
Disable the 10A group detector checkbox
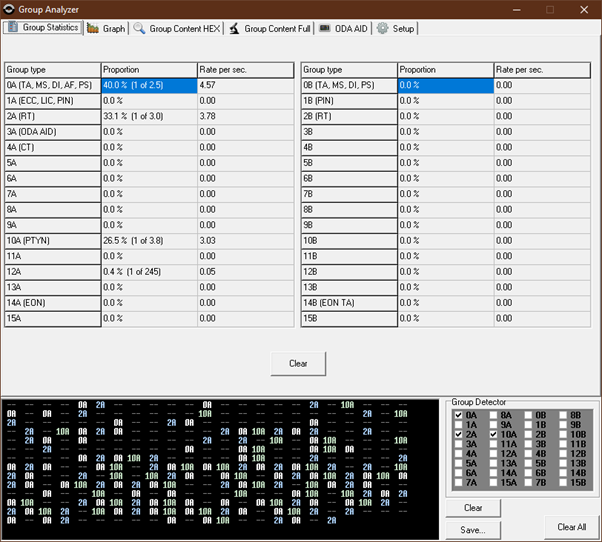click(494, 435)
